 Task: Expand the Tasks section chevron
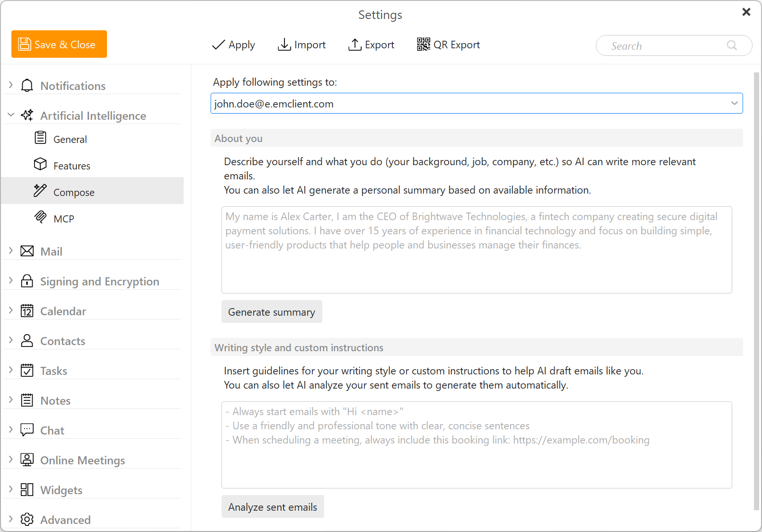(x=11, y=370)
